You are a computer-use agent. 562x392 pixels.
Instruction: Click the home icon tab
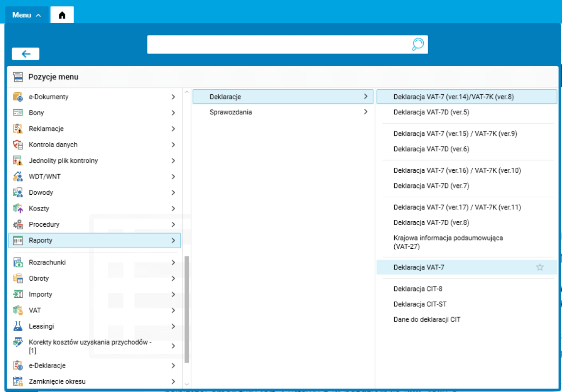pyautogui.click(x=62, y=15)
